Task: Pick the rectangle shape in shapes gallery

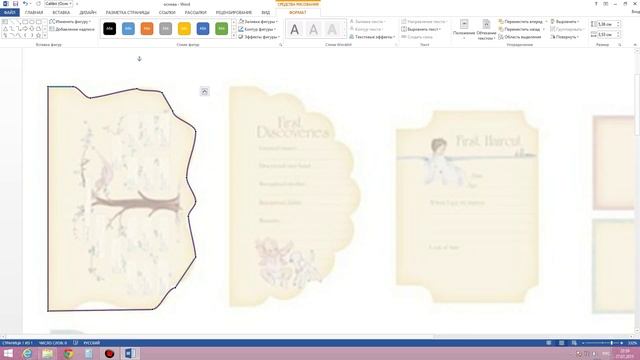Action: coord(25,22)
